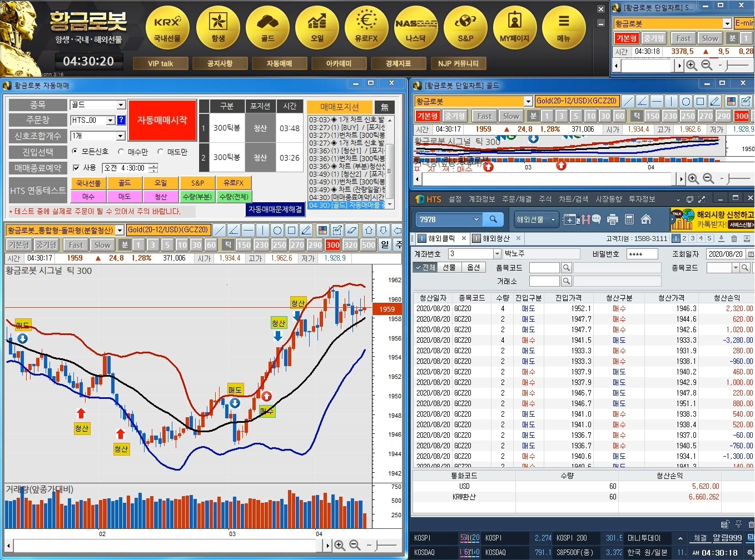Open the 황금로봇_통합형-돌파형 strategy dropdown

pos(120,230)
